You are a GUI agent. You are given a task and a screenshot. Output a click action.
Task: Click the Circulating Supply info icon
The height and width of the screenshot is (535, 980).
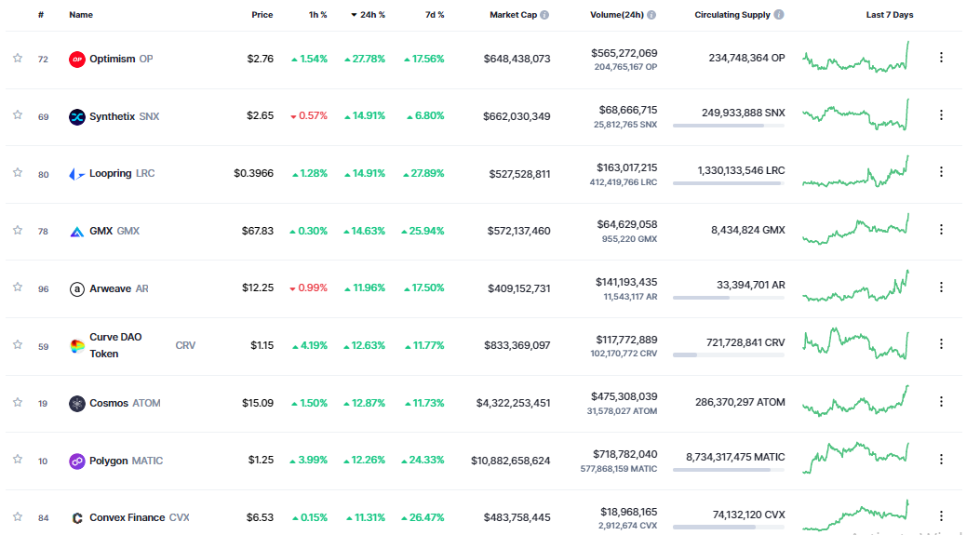click(779, 15)
